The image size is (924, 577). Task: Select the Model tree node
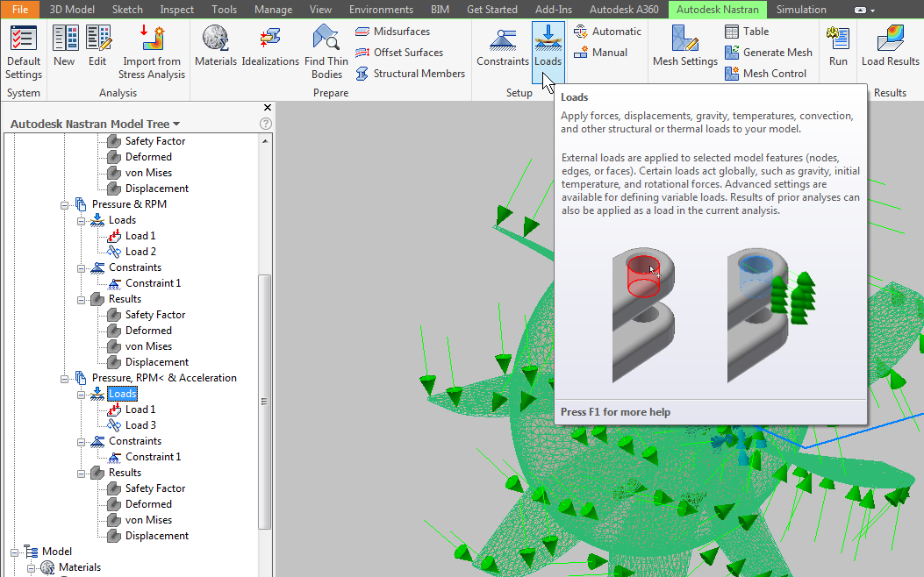(56, 552)
